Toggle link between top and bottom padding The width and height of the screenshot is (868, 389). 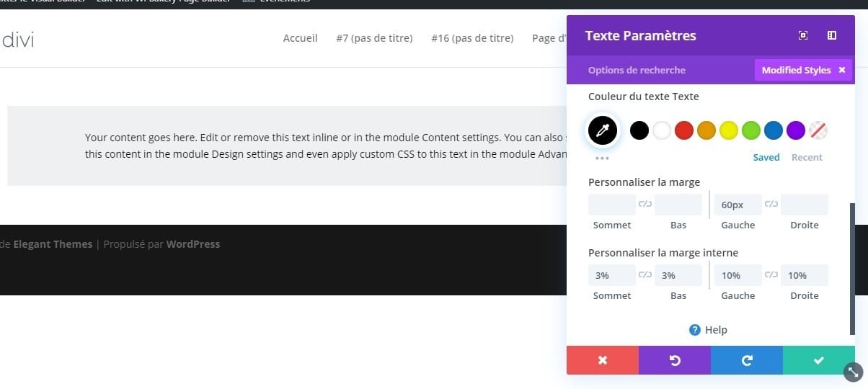(645, 275)
